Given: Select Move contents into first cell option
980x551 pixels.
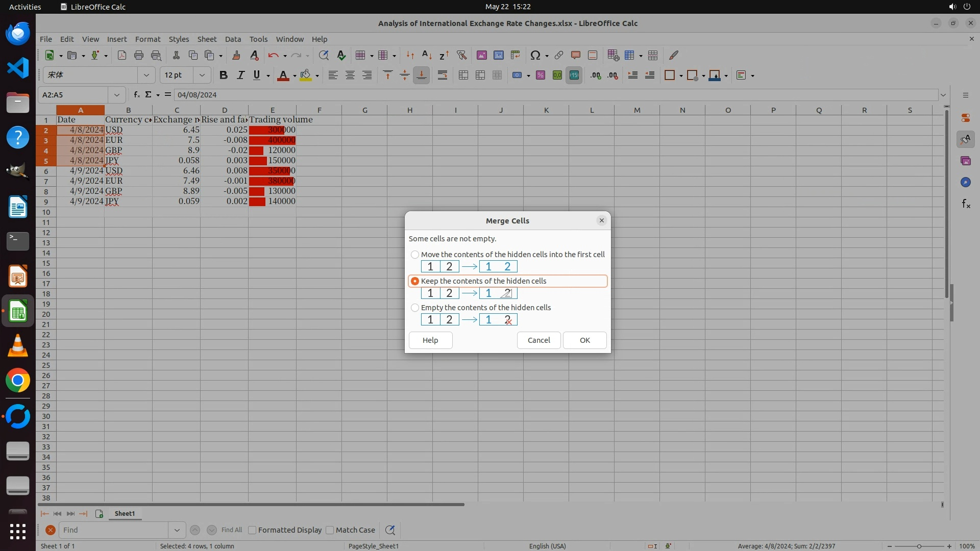Looking at the screenshot, I should point(415,255).
